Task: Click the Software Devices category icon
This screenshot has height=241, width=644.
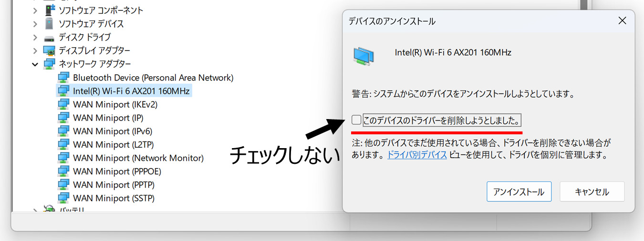Action: point(50,23)
